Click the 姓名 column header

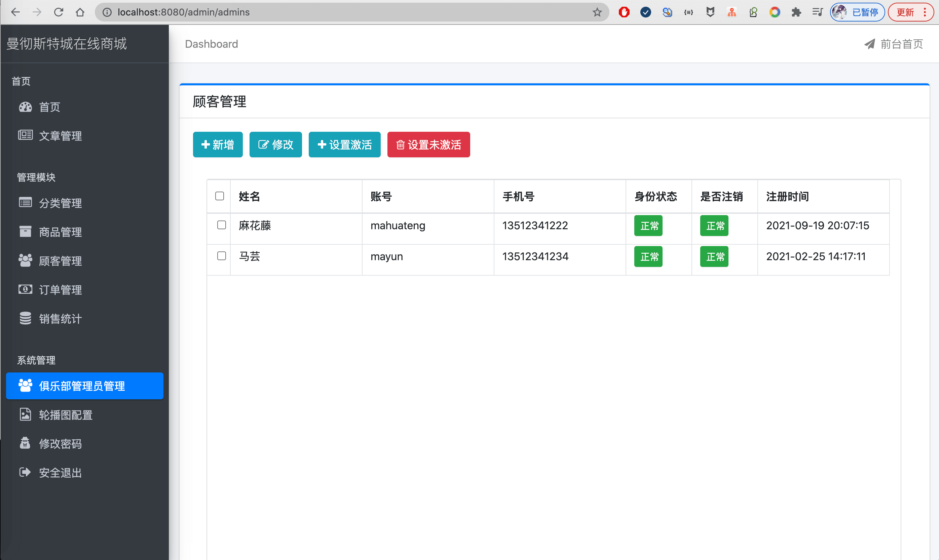pos(250,197)
